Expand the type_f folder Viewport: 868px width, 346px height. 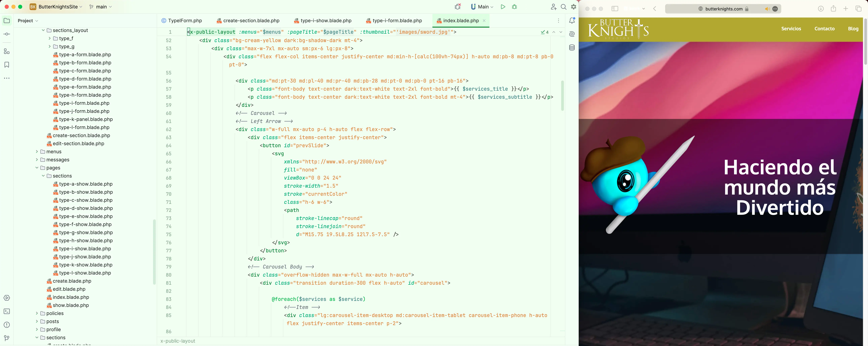click(49, 38)
